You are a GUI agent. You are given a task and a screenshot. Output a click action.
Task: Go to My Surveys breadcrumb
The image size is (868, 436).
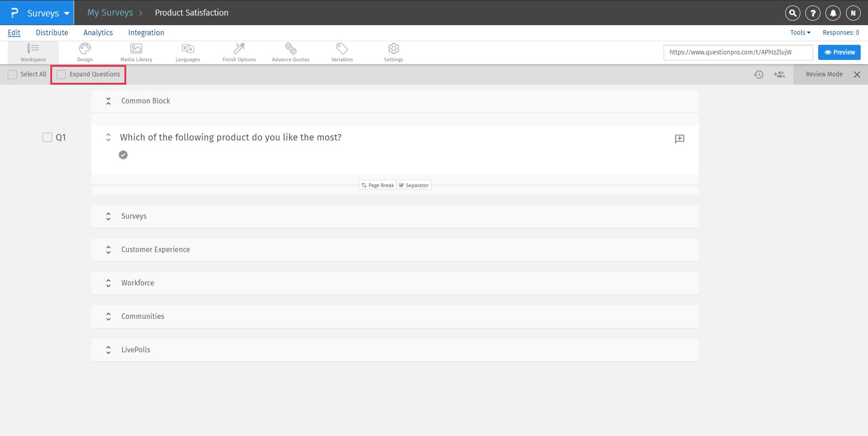tap(110, 13)
